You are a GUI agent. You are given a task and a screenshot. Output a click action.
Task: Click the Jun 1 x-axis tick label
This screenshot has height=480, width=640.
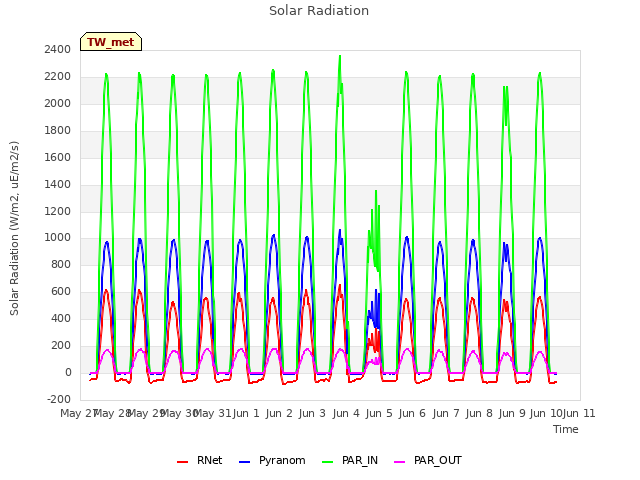[x=246, y=413]
